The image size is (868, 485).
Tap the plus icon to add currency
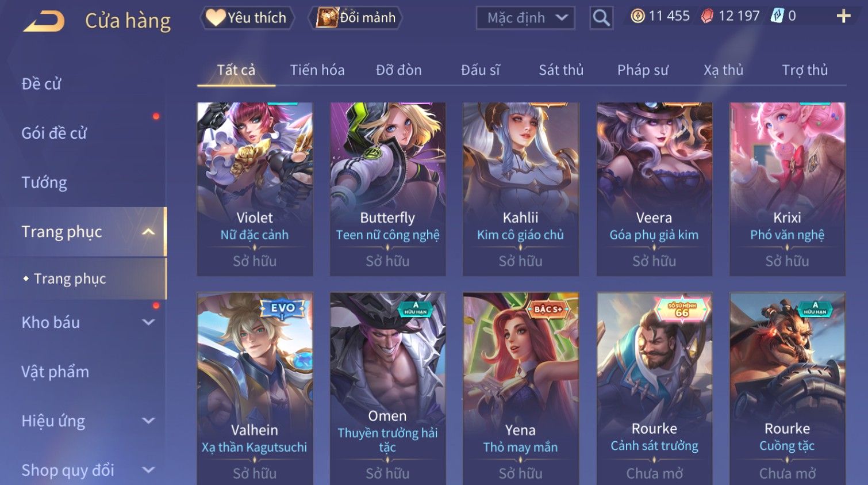843,16
